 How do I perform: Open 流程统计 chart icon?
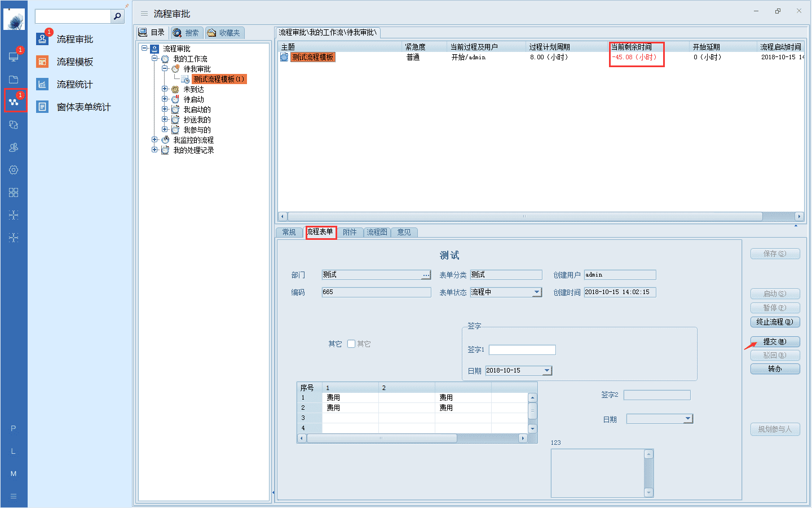tap(42, 84)
